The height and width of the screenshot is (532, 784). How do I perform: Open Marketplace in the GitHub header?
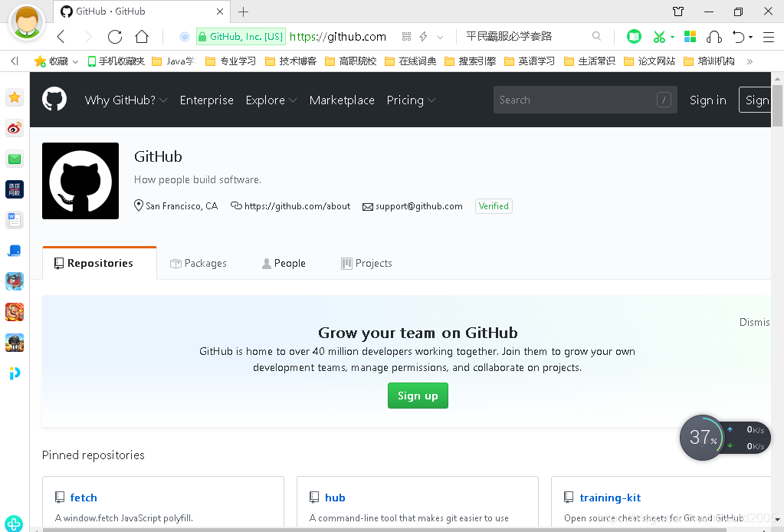tap(342, 100)
